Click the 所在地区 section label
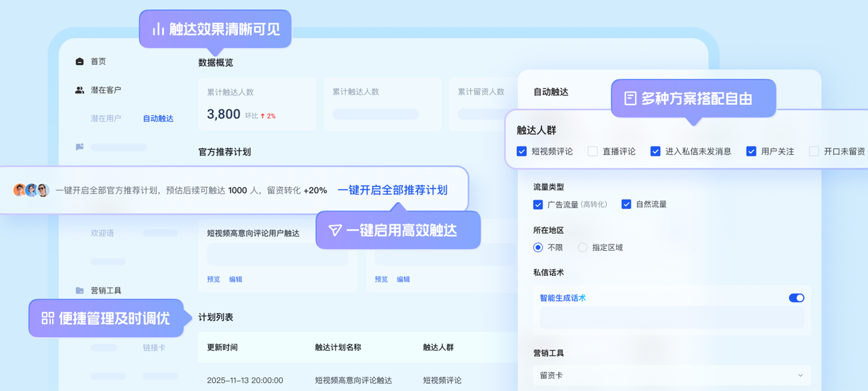Image resolution: width=868 pixels, height=391 pixels. (549, 230)
